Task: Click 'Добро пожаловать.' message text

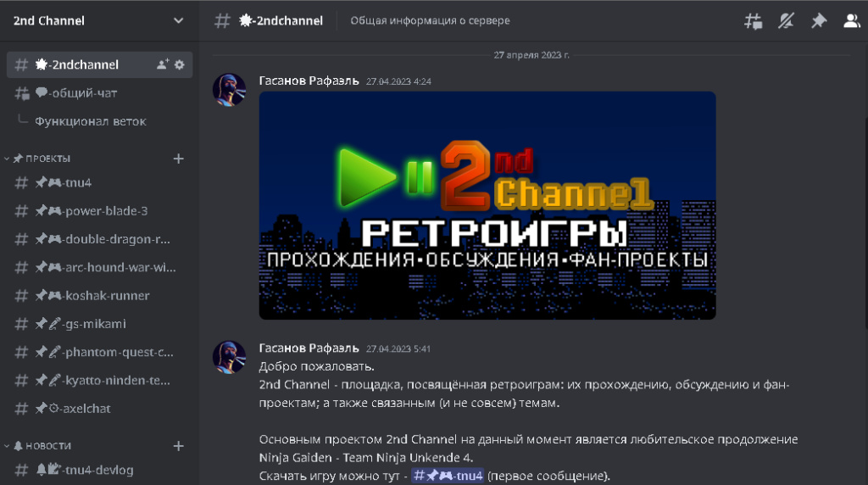Action: [x=317, y=366]
